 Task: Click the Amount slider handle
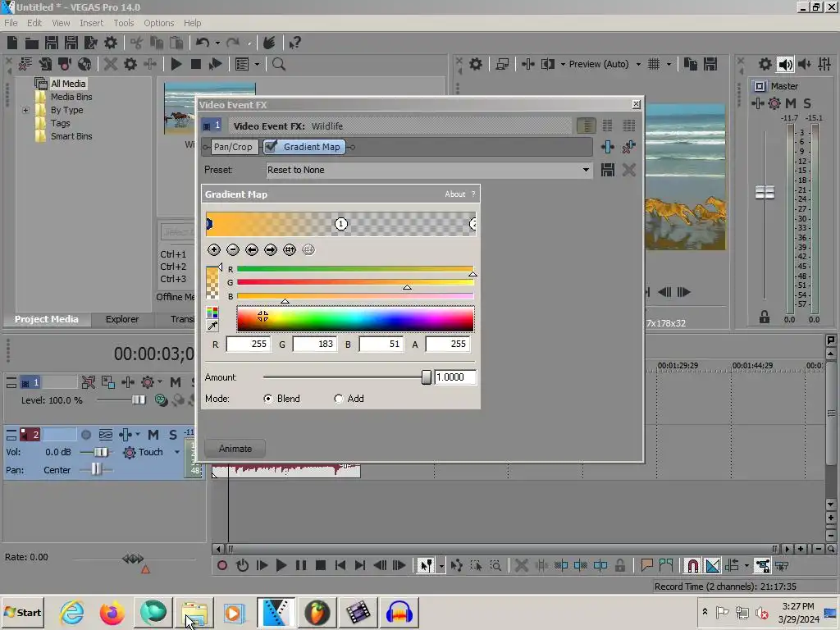427,377
